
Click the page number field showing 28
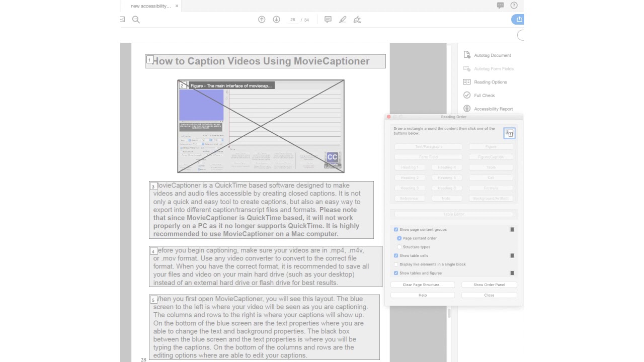(292, 20)
